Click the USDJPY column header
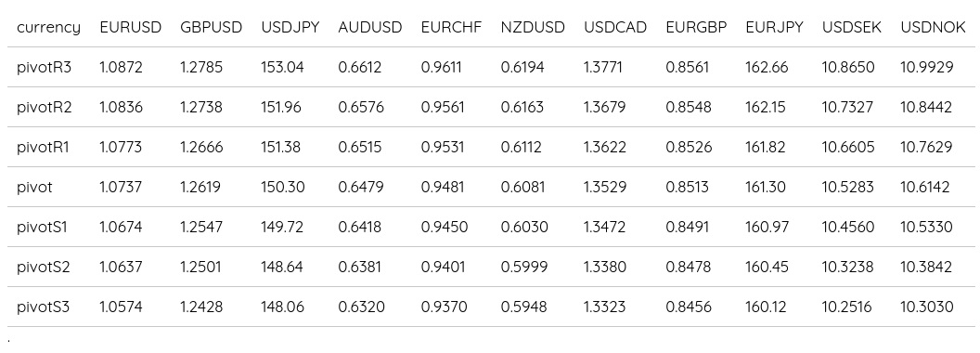The image size is (980, 353). pyautogui.click(x=290, y=28)
